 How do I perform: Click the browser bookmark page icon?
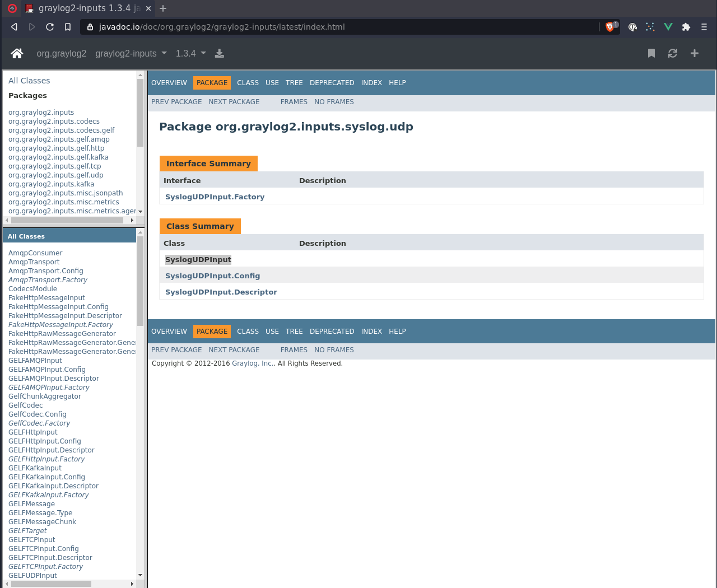(68, 27)
